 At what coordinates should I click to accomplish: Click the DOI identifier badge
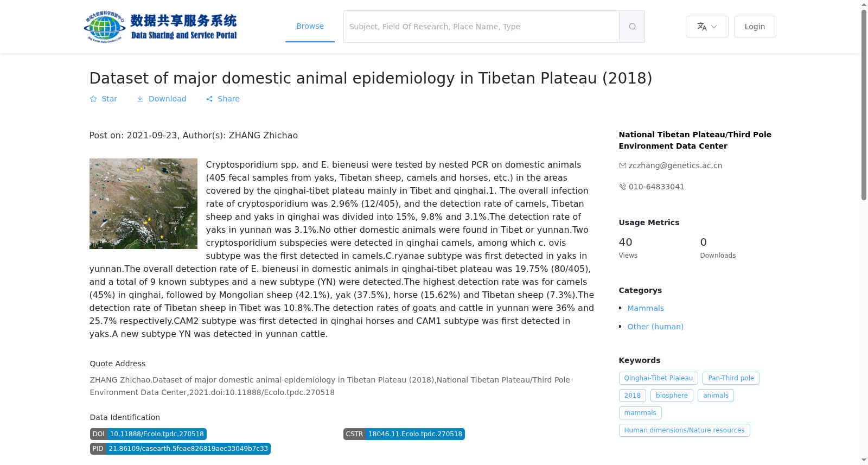[148, 434]
